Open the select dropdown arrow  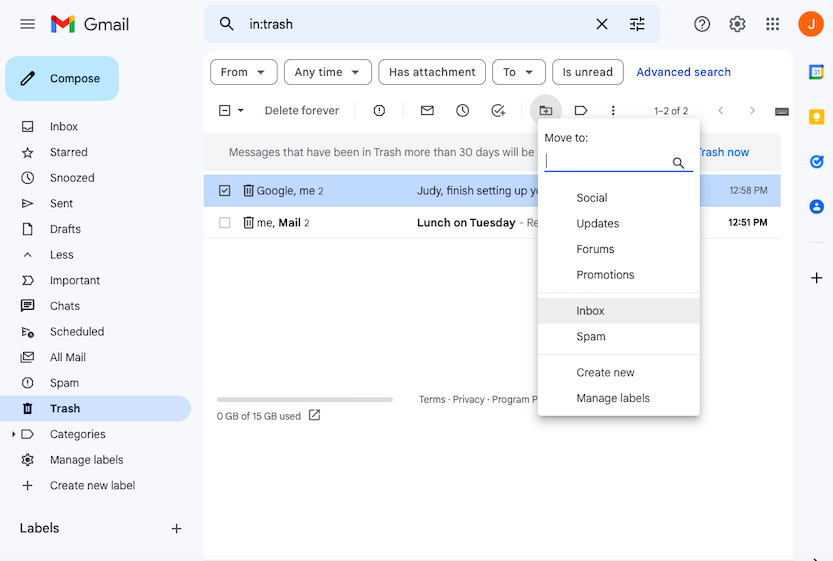pyautogui.click(x=241, y=110)
